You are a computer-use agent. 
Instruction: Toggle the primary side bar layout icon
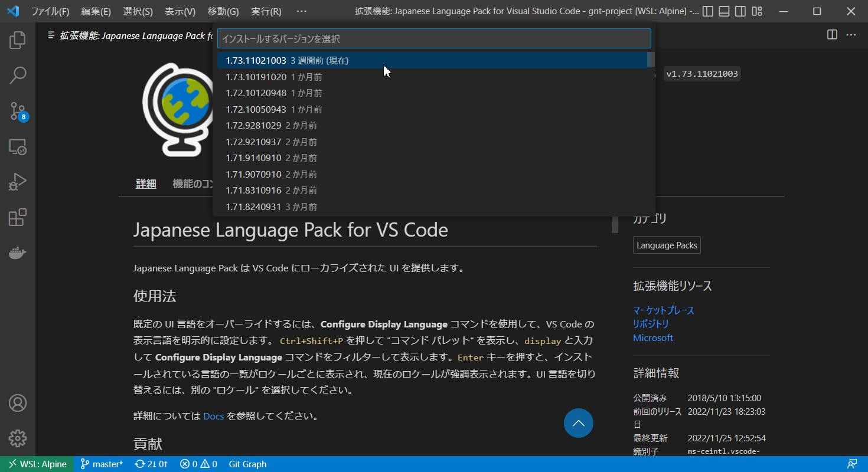(x=708, y=11)
